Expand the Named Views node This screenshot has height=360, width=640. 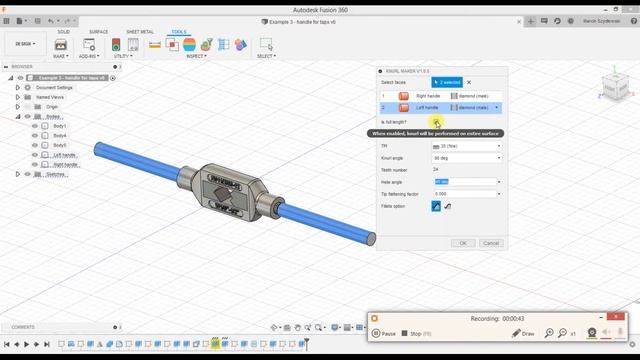pyautogui.click(x=18, y=97)
